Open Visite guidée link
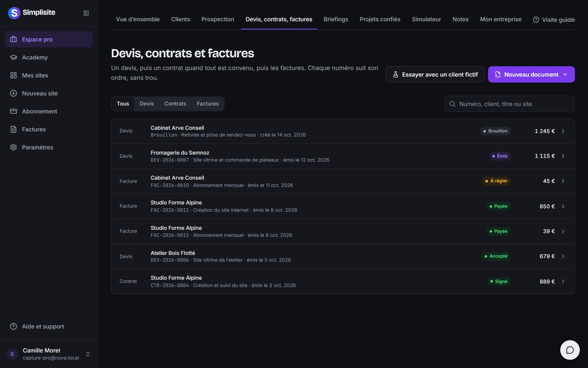The width and height of the screenshot is (588, 368). 554,20
